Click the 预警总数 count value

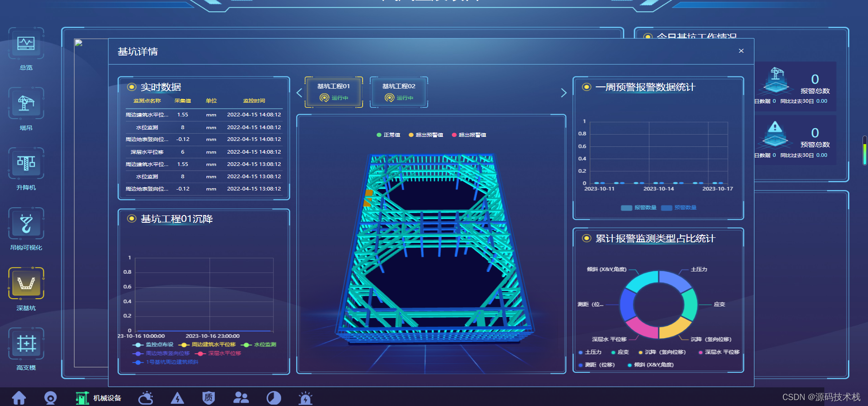(x=815, y=133)
